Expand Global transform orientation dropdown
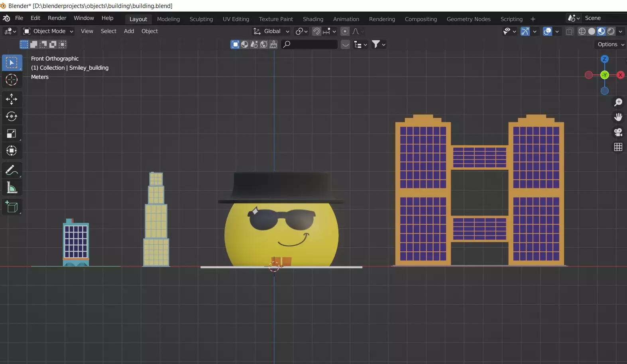The image size is (627, 364). point(271,31)
